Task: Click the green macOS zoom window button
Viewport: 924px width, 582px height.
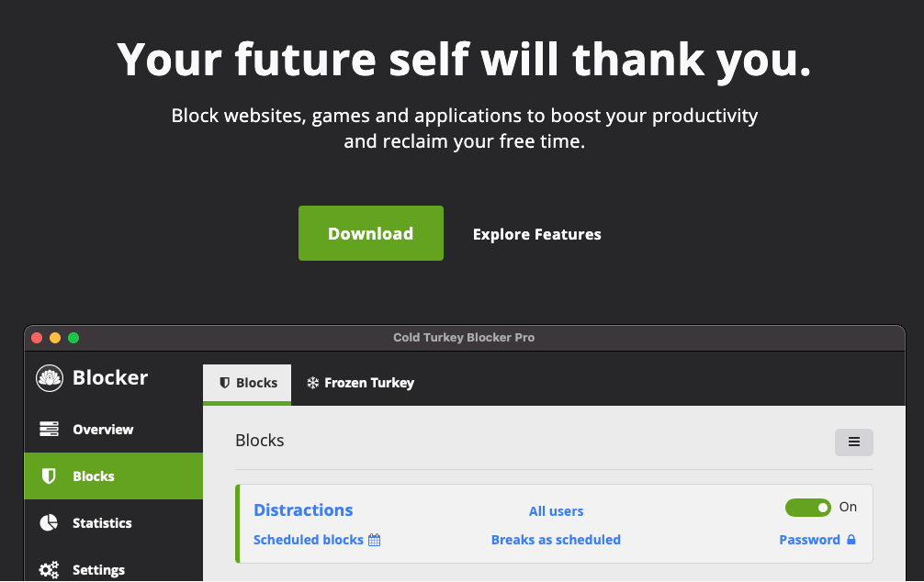Action: (73, 338)
